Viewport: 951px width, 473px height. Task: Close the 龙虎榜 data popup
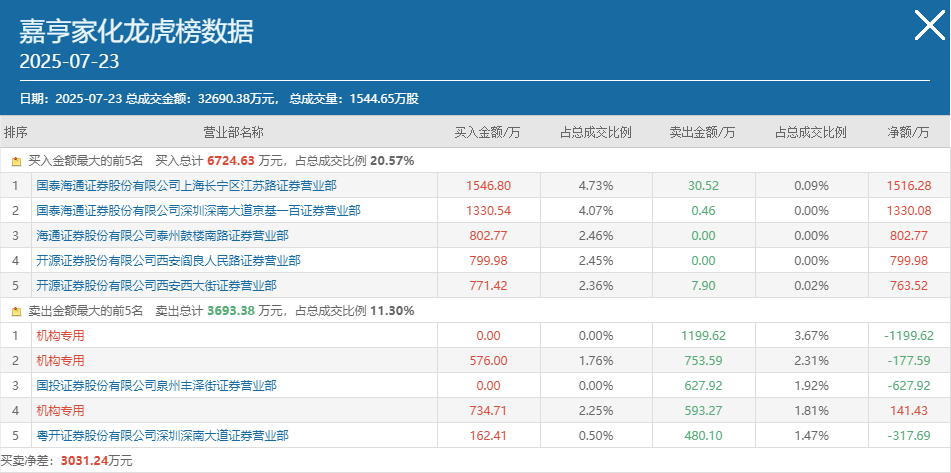point(929,25)
